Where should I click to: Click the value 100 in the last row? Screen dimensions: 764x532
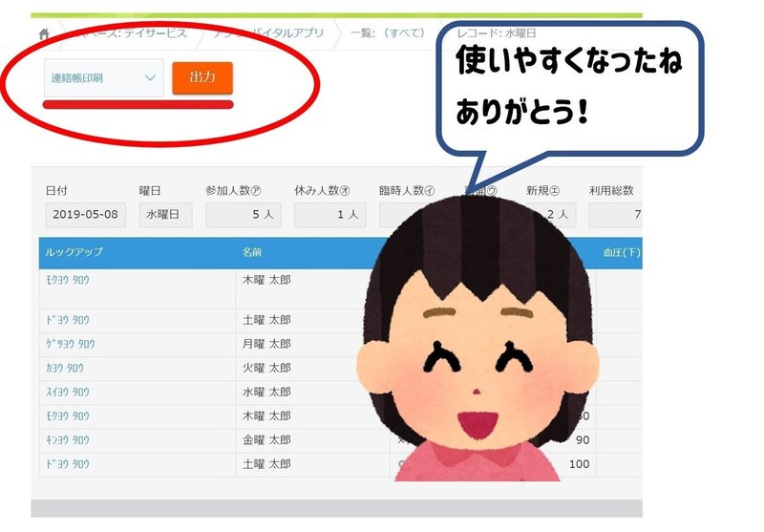click(x=580, y=464)
